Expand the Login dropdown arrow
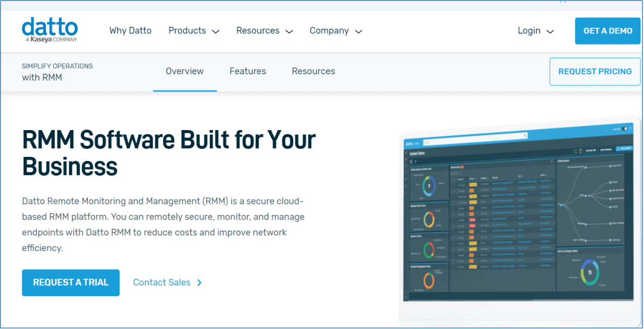The width and height of the screenshot is (644, 329). click(550, 31)
